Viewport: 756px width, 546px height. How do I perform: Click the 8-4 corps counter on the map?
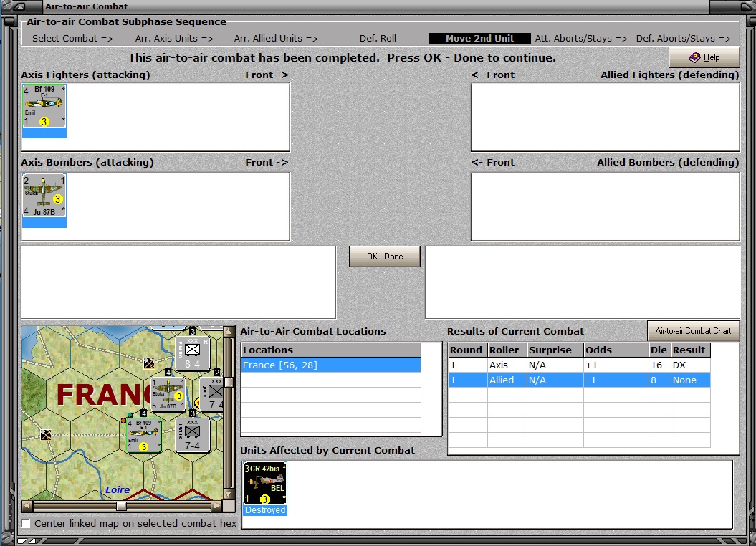click(x=192, y=354)
